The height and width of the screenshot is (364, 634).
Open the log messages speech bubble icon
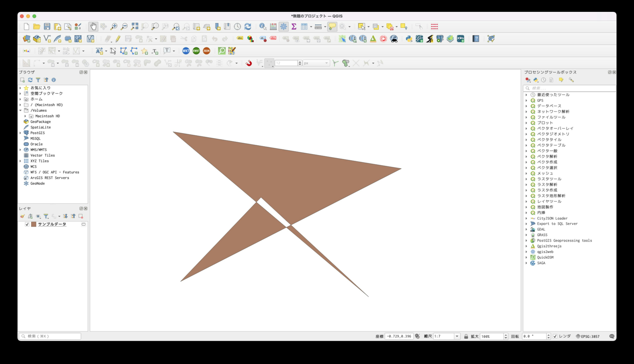(612, 336)
